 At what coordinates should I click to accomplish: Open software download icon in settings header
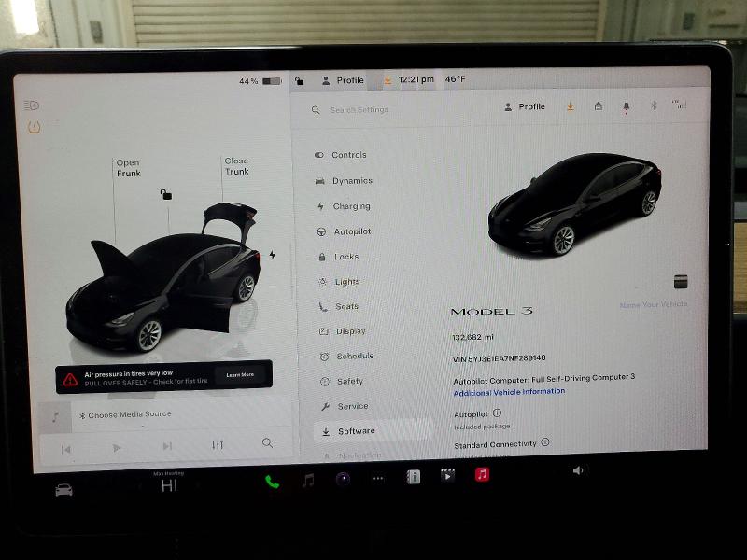pos(570,106)
